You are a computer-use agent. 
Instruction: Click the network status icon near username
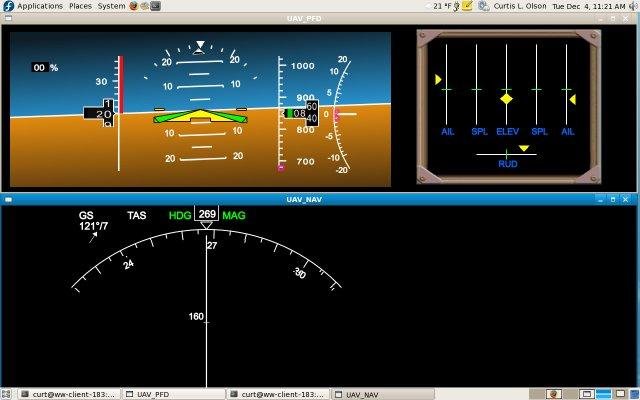point(484,6)
